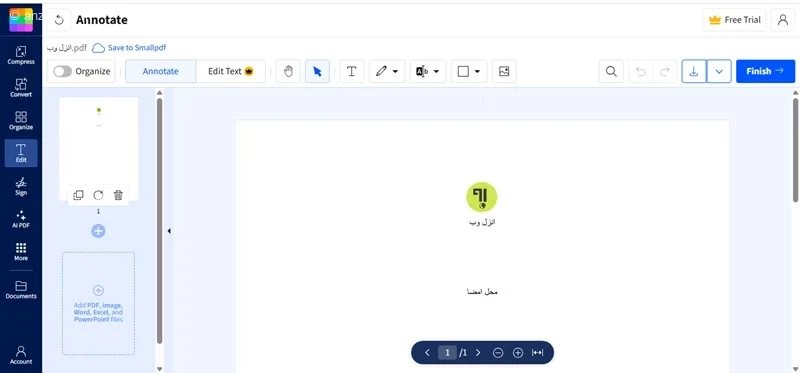Select the arrow pointer tool
Viewport: 800px width, 373px height.
(x=317, y=71)
